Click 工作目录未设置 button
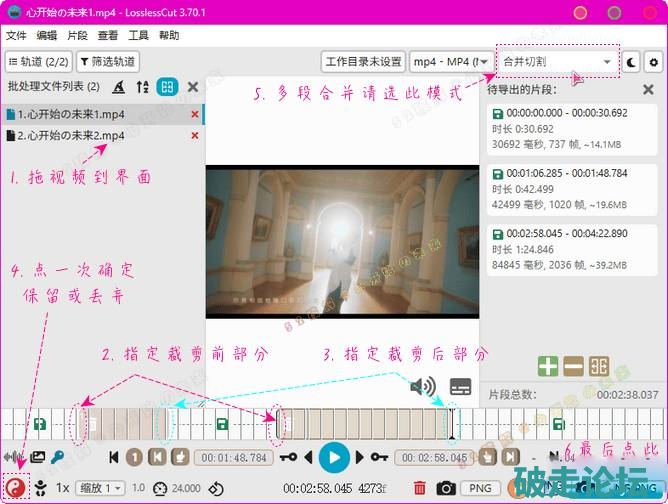Viewport: 668px width, 504px height. click(363, 62)
